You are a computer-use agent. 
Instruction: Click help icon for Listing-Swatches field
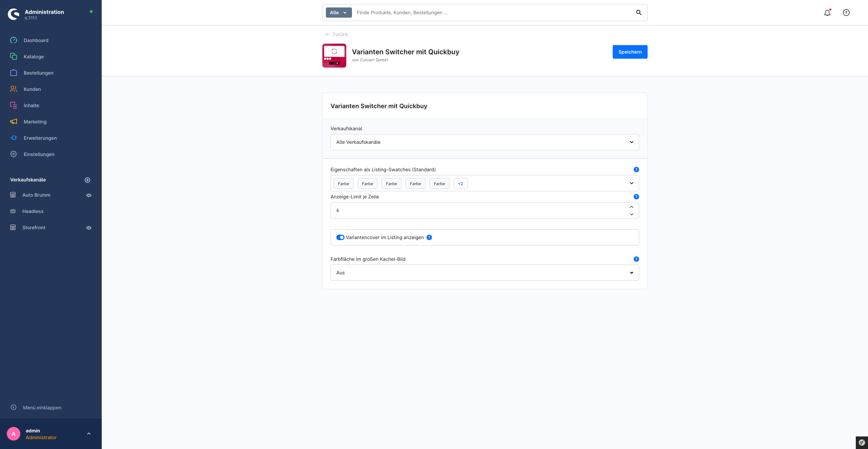(x=636, y=170)
